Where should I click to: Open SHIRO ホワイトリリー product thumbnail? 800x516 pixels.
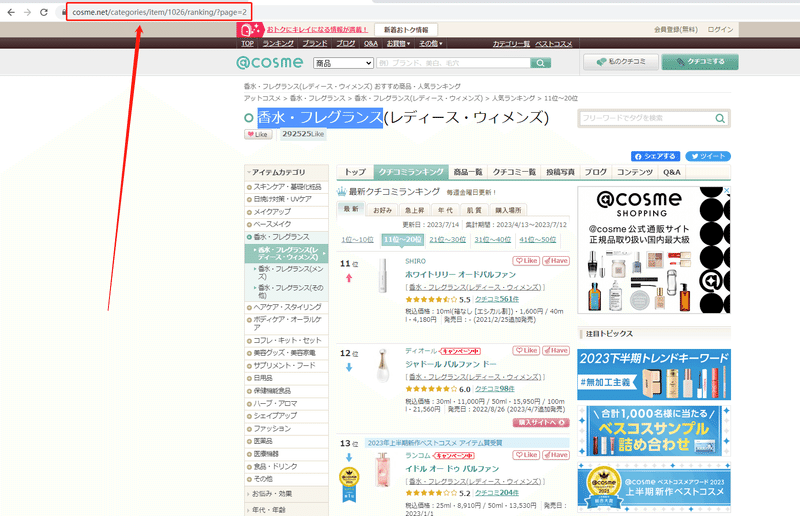[383, 276]
